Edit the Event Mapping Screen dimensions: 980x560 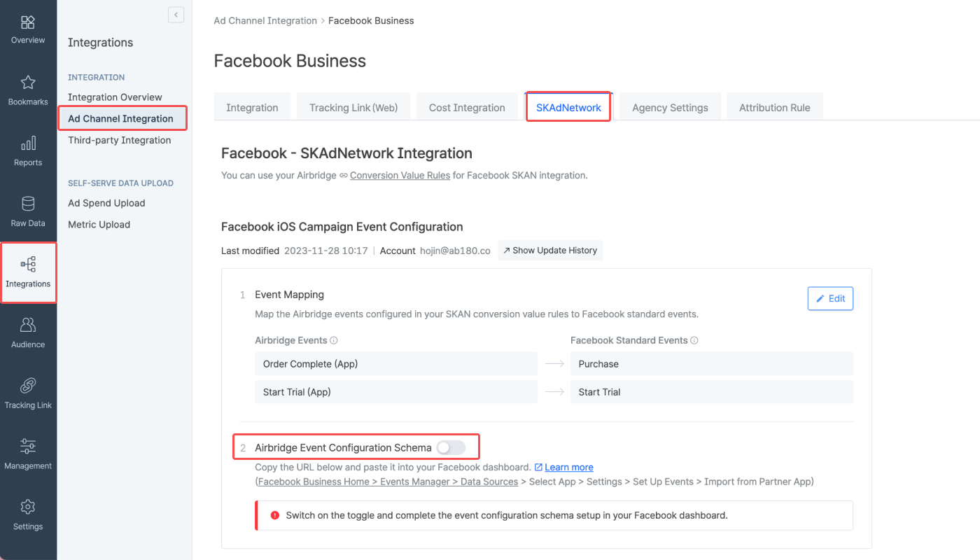[830, 298]
